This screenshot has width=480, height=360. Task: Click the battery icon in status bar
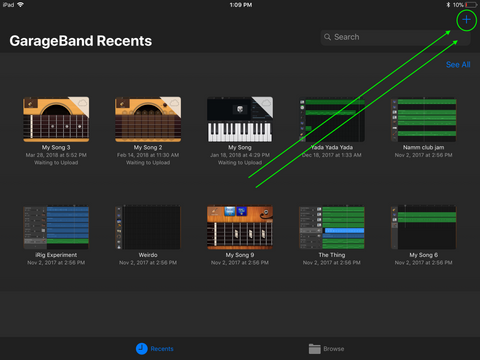[472, 5]
